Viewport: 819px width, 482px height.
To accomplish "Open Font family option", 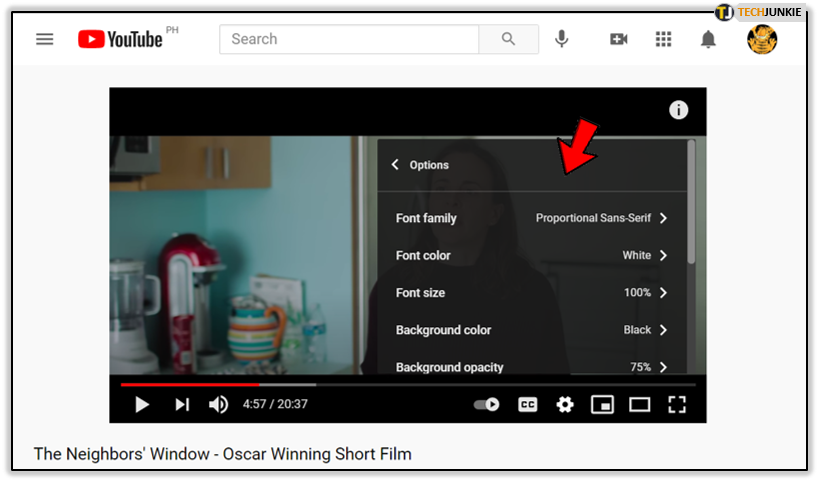I will pyautogui.click(x=531, y=218).
